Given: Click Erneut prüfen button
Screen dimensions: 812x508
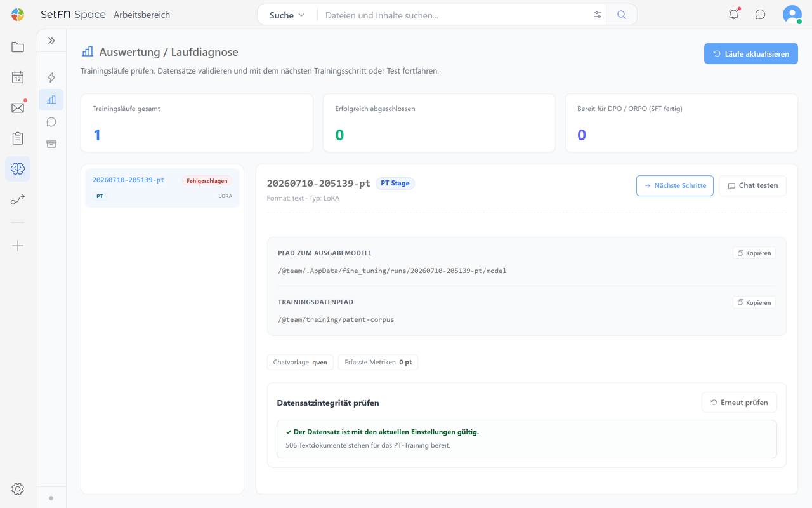Looking at the screenshot, I should pyautogui.click(x=739, y=403).
